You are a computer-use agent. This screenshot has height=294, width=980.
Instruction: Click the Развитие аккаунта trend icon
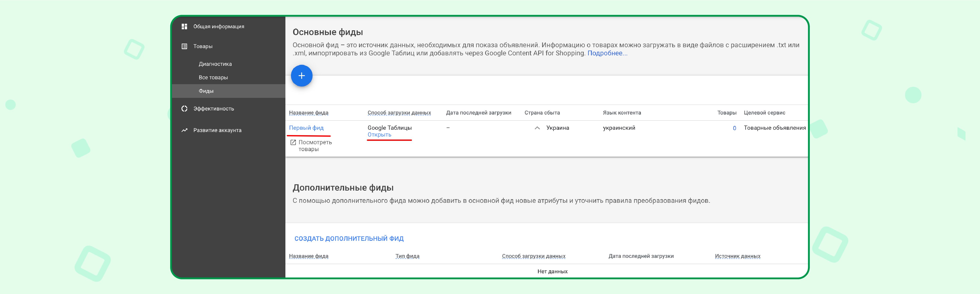point(184,130)
